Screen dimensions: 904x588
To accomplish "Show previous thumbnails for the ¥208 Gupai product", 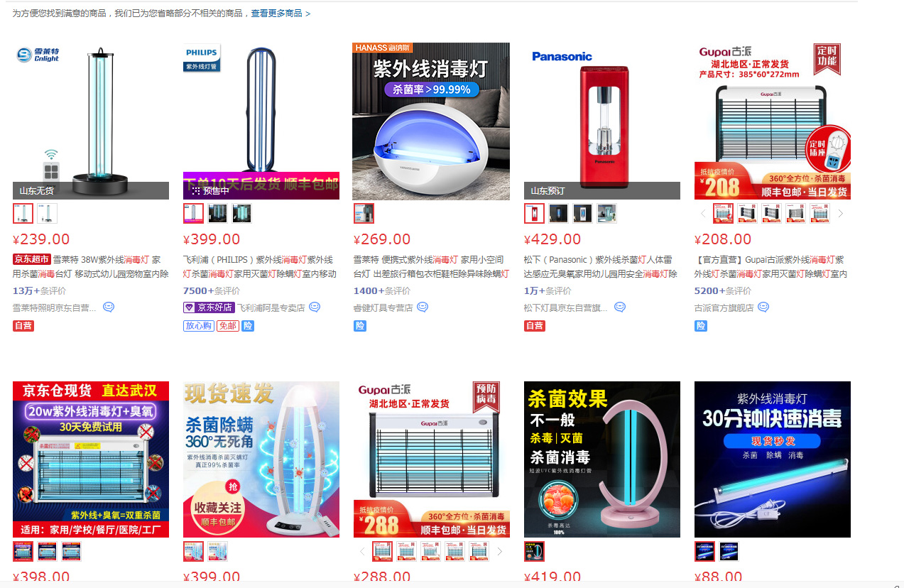I will click(704, 214).
